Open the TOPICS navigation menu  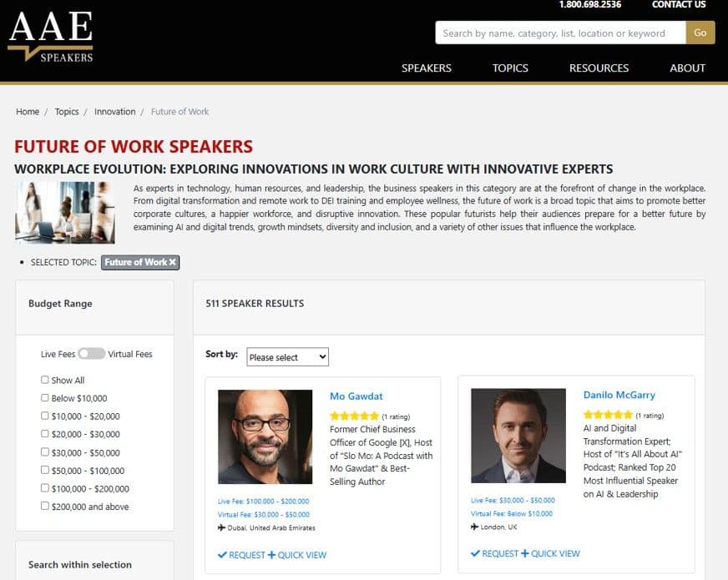(x=510, y=68)
